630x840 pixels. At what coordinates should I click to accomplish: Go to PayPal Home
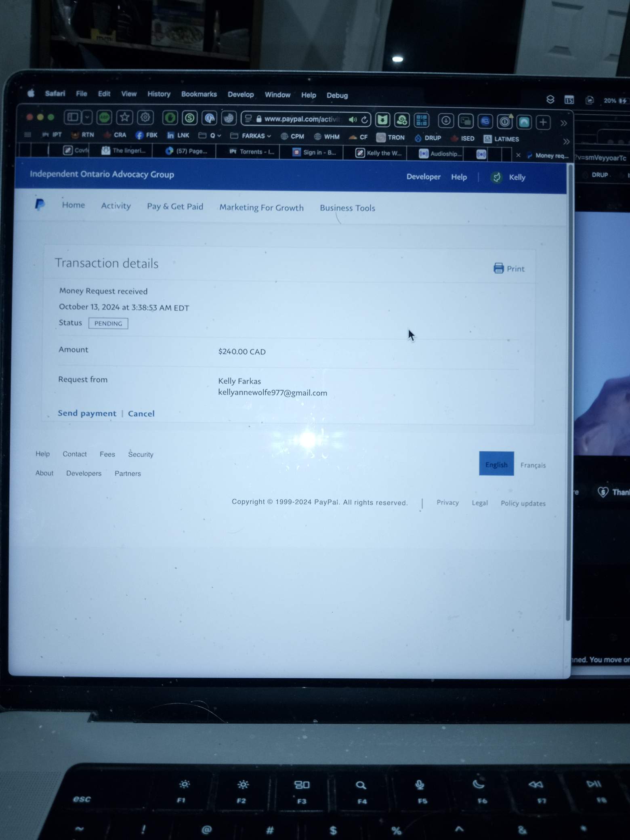tap(73, 205)
